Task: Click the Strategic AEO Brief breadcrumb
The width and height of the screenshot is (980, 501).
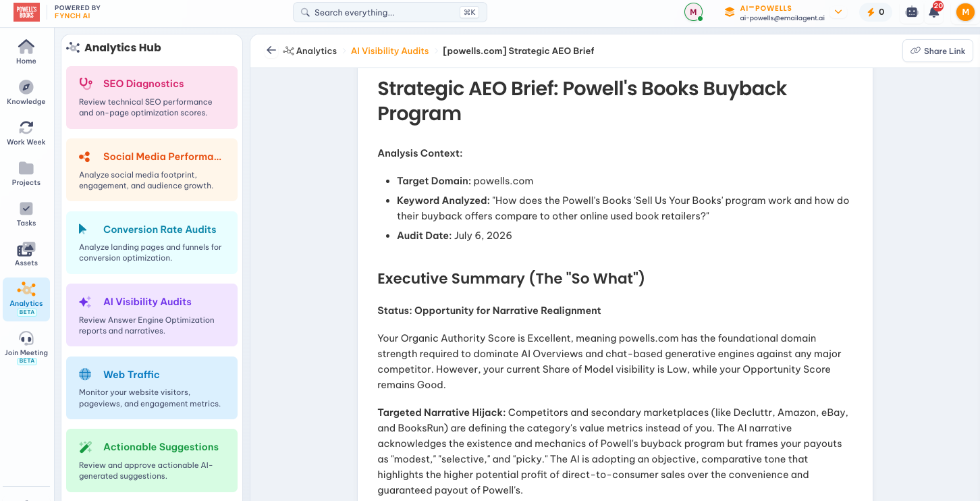Action: (x=518, y=51)
